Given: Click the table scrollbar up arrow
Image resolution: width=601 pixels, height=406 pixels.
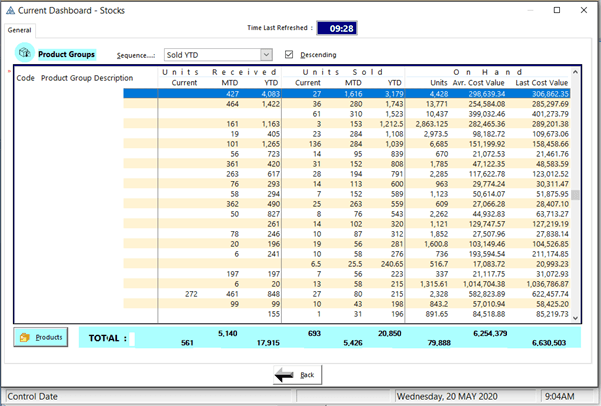Looking at the screenshot, I should click(x=575, y=72).
